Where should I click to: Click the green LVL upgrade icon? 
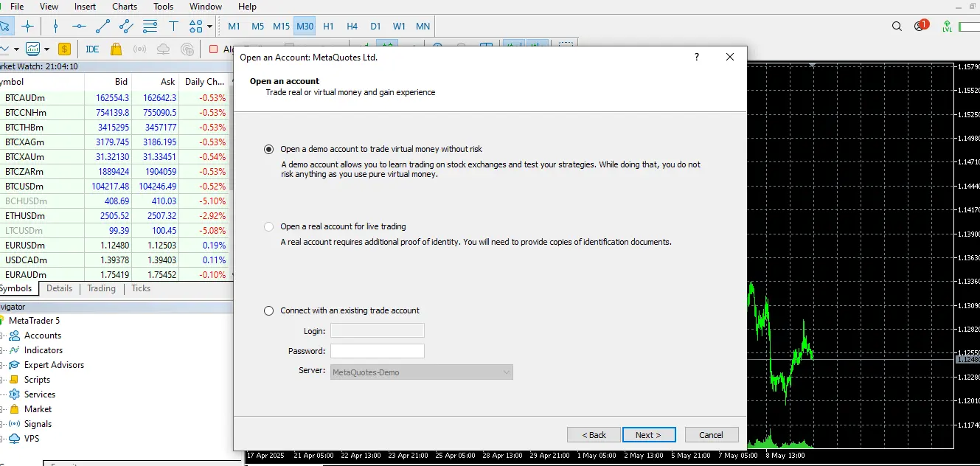(947, 27)
